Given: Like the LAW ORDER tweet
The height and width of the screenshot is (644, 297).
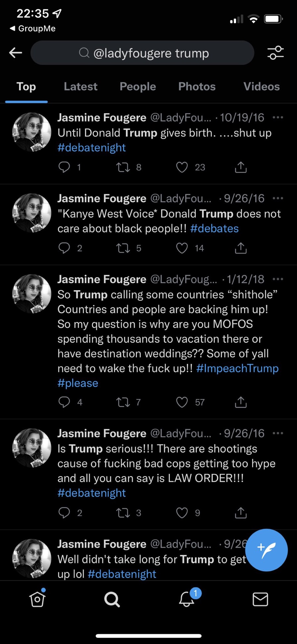Looking at the screenshot, I should click(182, 513).
